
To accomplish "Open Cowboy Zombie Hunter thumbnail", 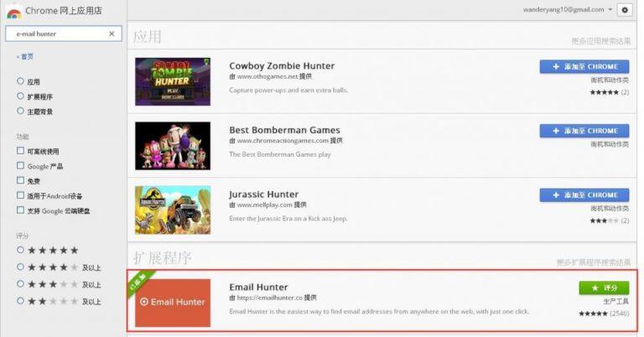I will click(x=173, y=81).
